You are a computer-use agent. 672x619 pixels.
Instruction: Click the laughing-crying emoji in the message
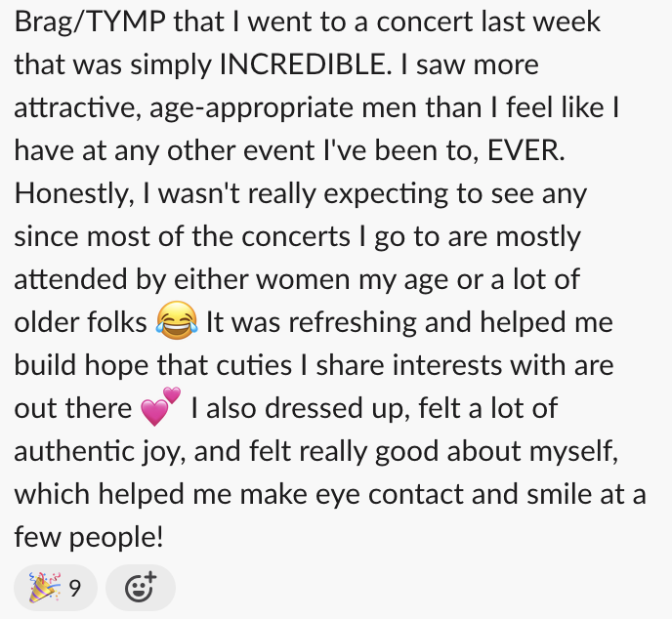177,321
